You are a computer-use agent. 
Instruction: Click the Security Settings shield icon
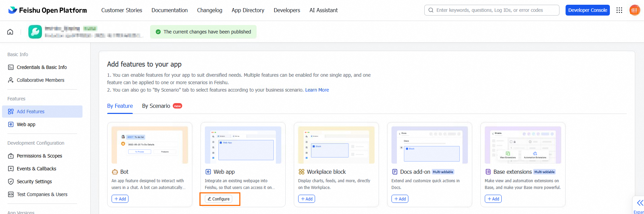tap(11, 182)
